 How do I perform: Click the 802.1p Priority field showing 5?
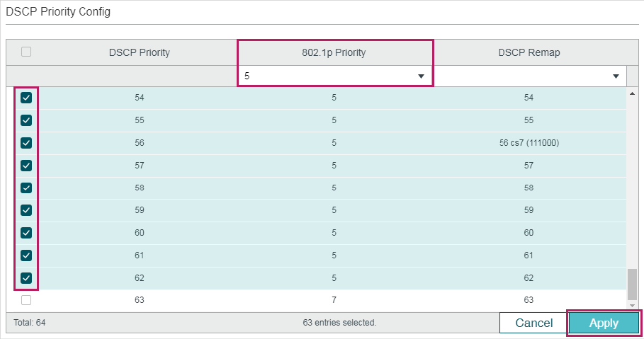tap(335, 76)
